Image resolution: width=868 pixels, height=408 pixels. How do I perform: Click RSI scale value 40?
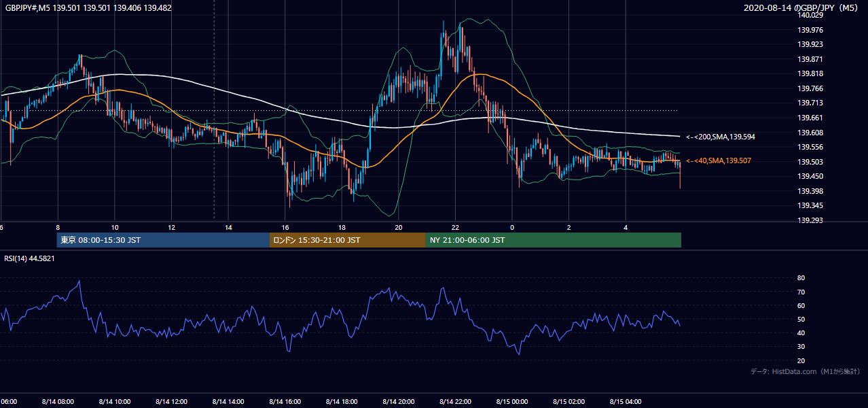[x=801, y=333]
